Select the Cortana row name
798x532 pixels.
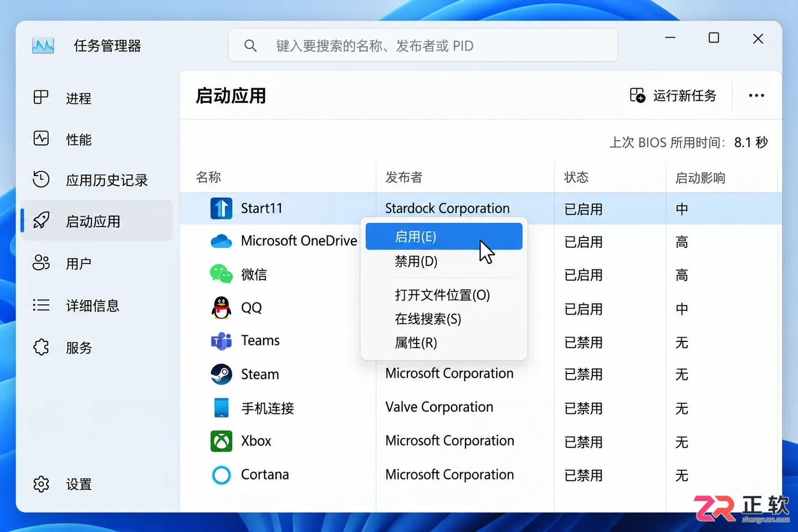[265, 475]
